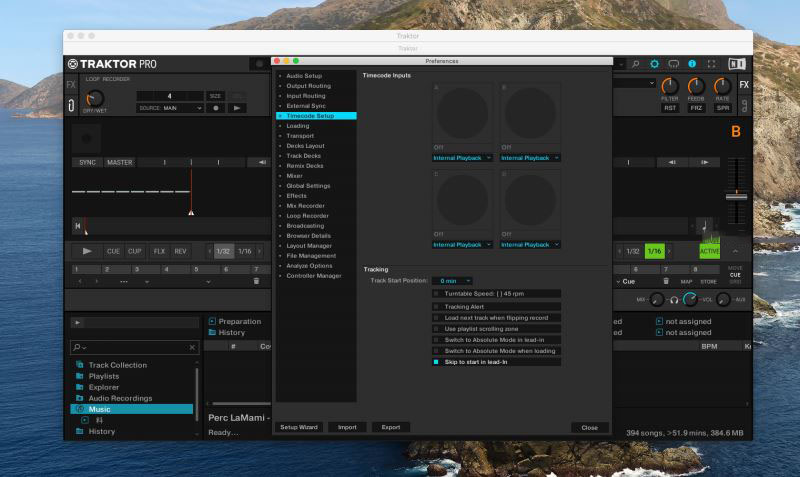Clear browser search with X icon
The image size is (800, 477).
(192, 347)
